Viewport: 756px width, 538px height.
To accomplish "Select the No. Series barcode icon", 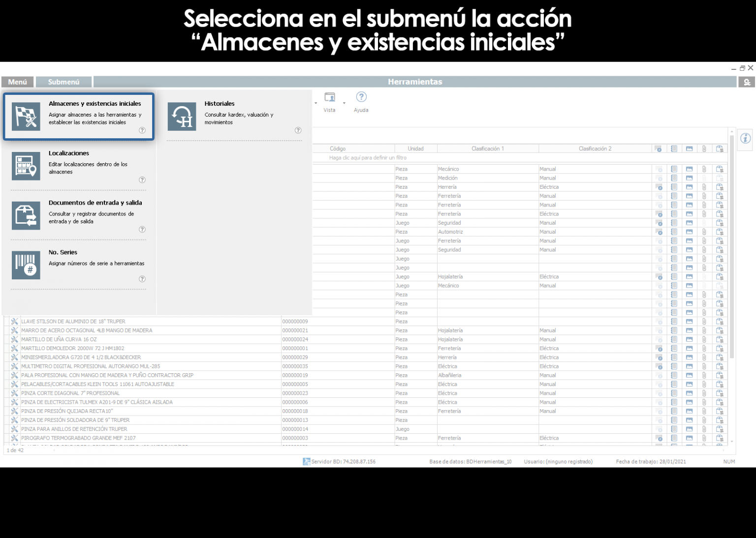I will 26,265.
